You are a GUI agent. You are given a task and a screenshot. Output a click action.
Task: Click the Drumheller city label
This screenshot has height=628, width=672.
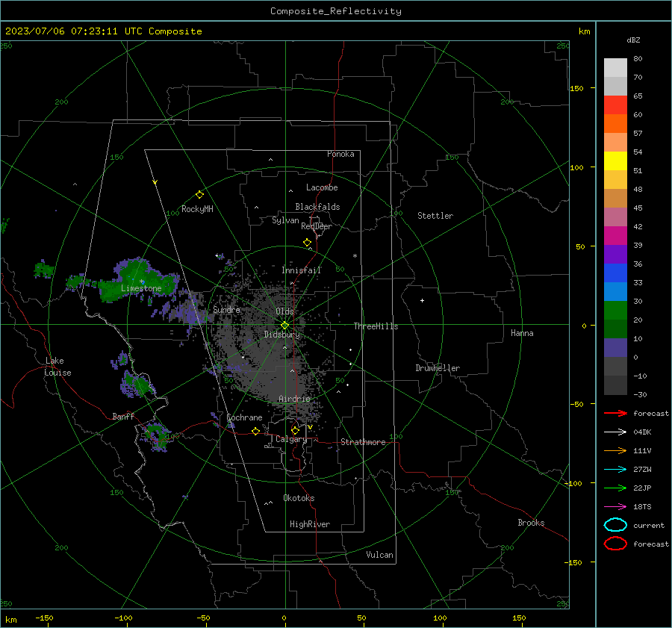tap(438, 368)
